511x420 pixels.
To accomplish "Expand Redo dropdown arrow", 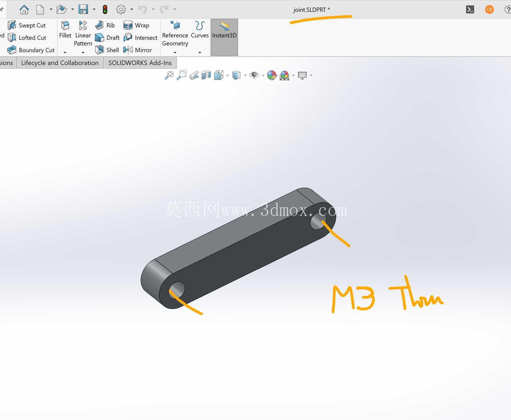I will [175, 9].
